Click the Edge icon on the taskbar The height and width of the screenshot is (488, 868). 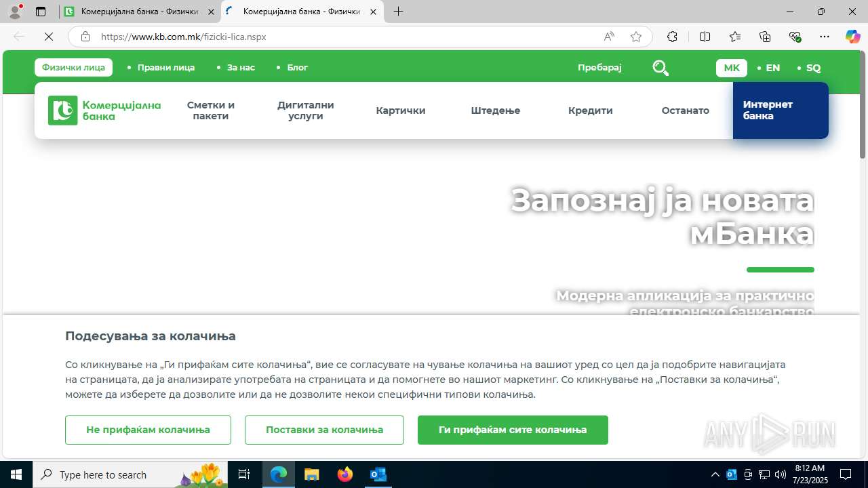pyautogui.click(x=279, y=474)
